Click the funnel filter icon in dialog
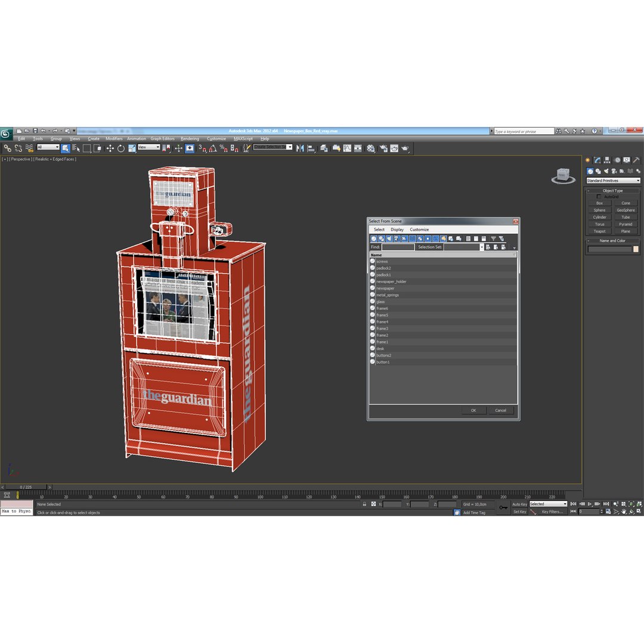Screen dimensions: 644x644 pos(493,239)
